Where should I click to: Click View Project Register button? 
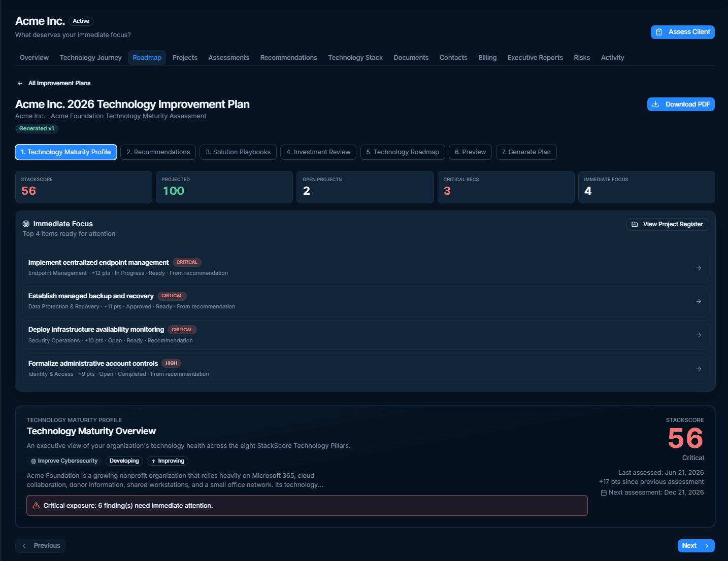coord(667,224)
